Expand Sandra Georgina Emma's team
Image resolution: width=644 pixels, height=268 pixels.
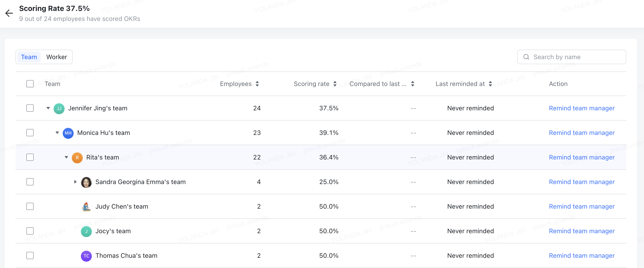click(75, 182)
